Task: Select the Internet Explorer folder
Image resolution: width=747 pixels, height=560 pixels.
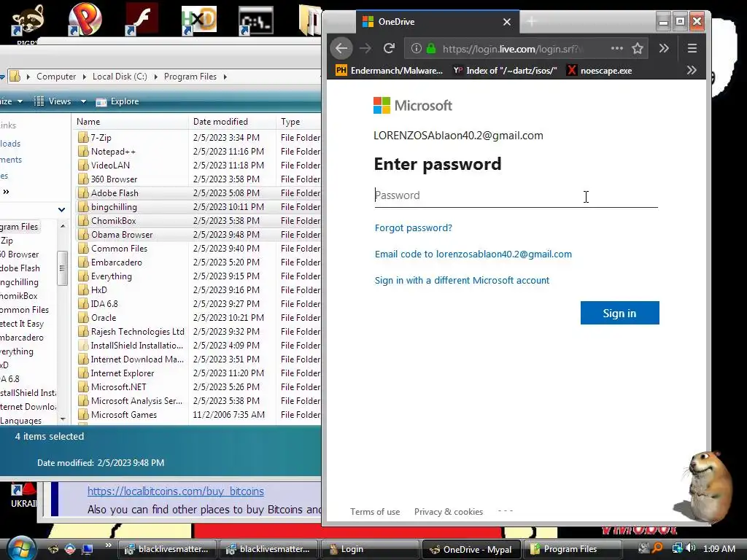Action: [123, 373]
